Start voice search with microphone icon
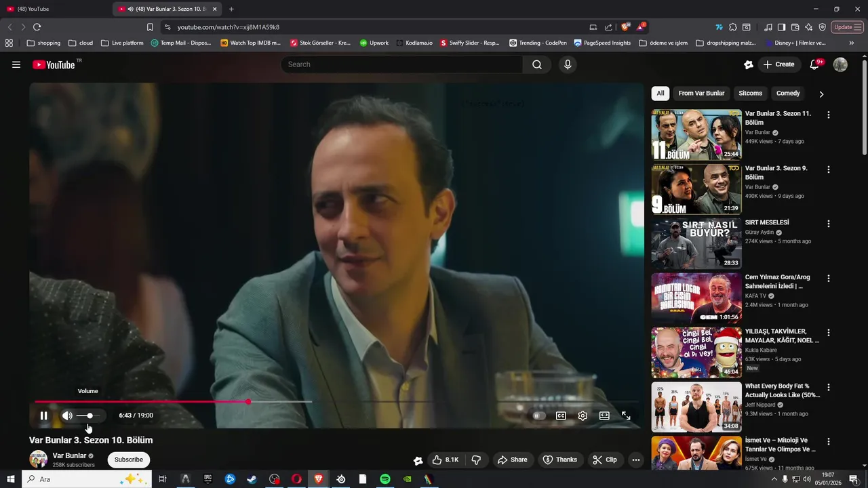Image resolution: width=868 pixels, height=488 pixels. [568, 64]
